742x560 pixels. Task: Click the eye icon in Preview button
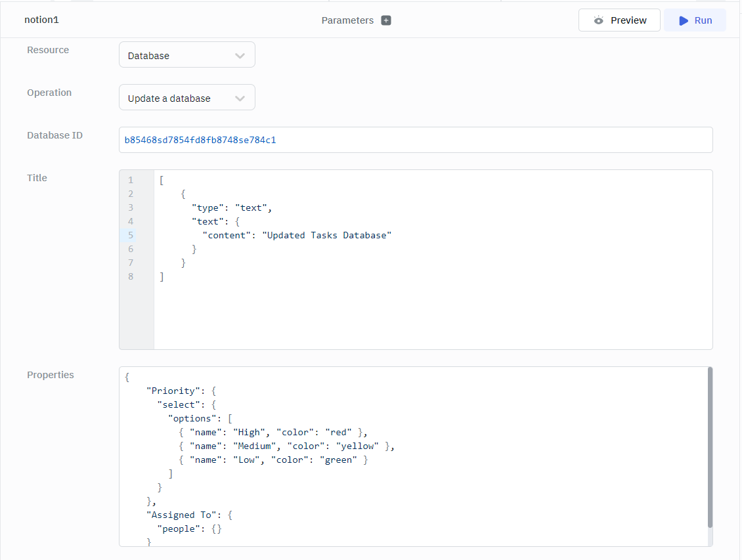click(x=598, y=20)
